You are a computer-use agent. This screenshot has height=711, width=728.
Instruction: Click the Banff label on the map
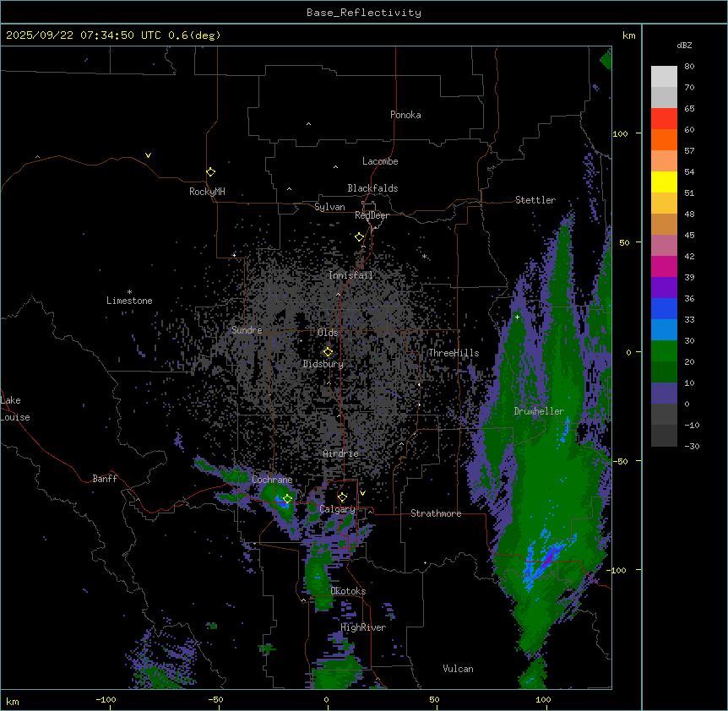(105, 479)
